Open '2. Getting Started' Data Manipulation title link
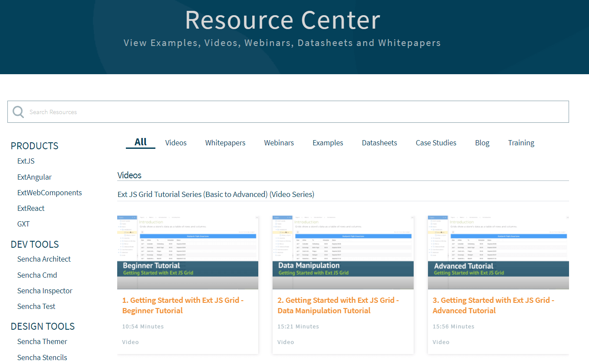 pos(338,305)
